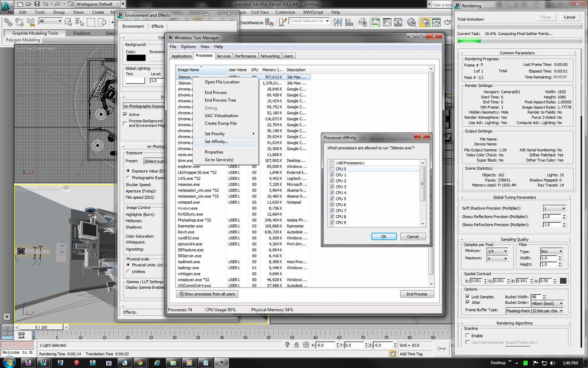Open the Manage Layers icon
588x368 pixels.
click(x=363, y=22)
